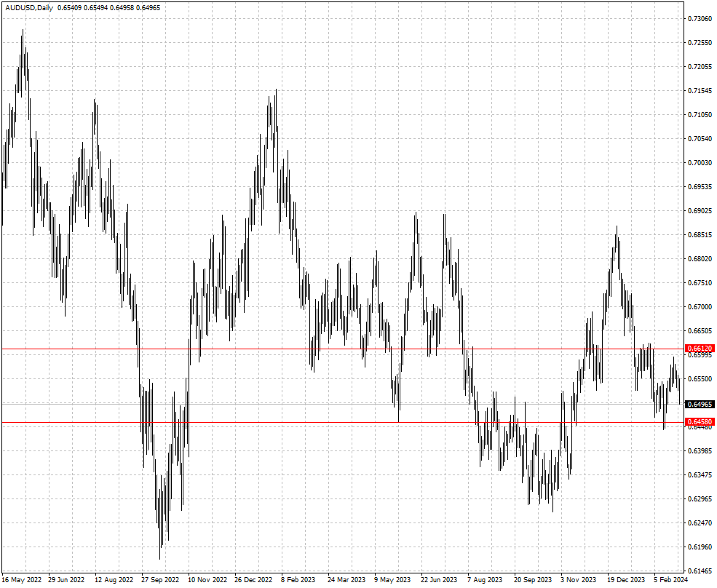Click the 0.66505 price axis label
Viewport: 717px width, 588px height.
pos(700,330)
